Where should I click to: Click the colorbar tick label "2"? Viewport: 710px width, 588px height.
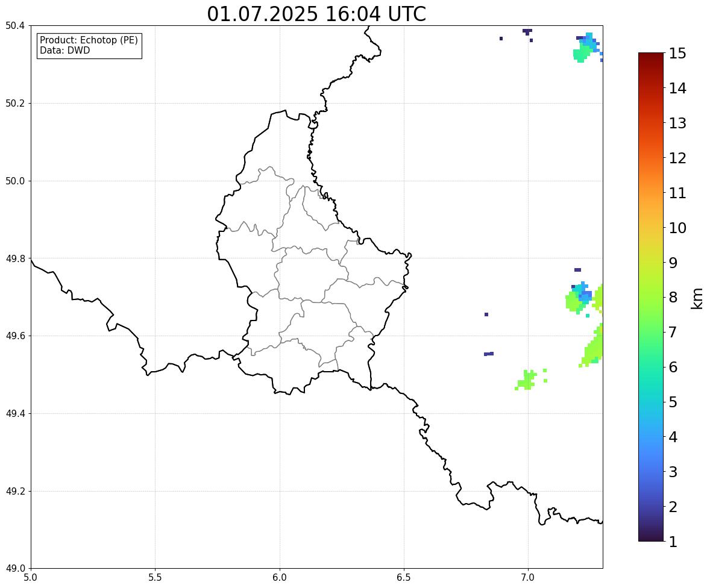673,507
